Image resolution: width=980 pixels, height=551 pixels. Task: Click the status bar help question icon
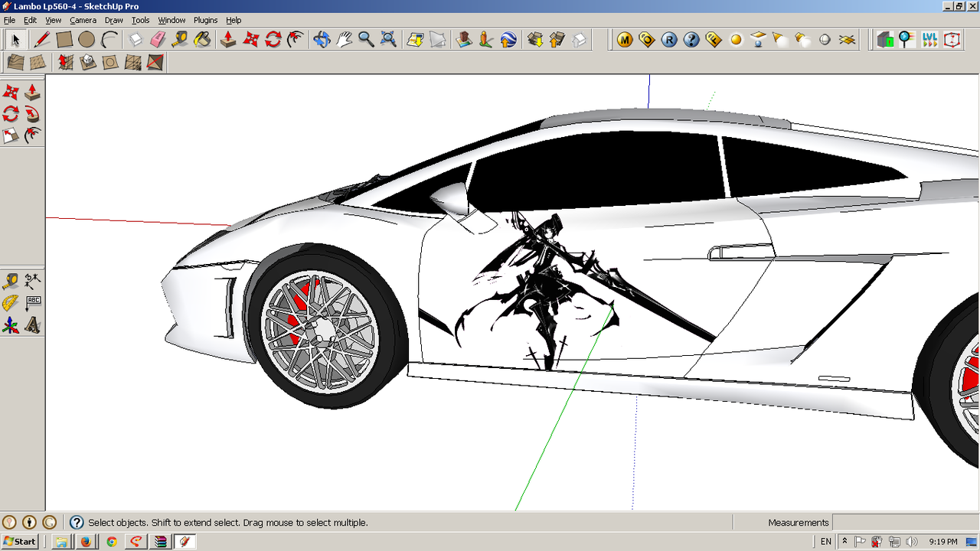[77, 523]
